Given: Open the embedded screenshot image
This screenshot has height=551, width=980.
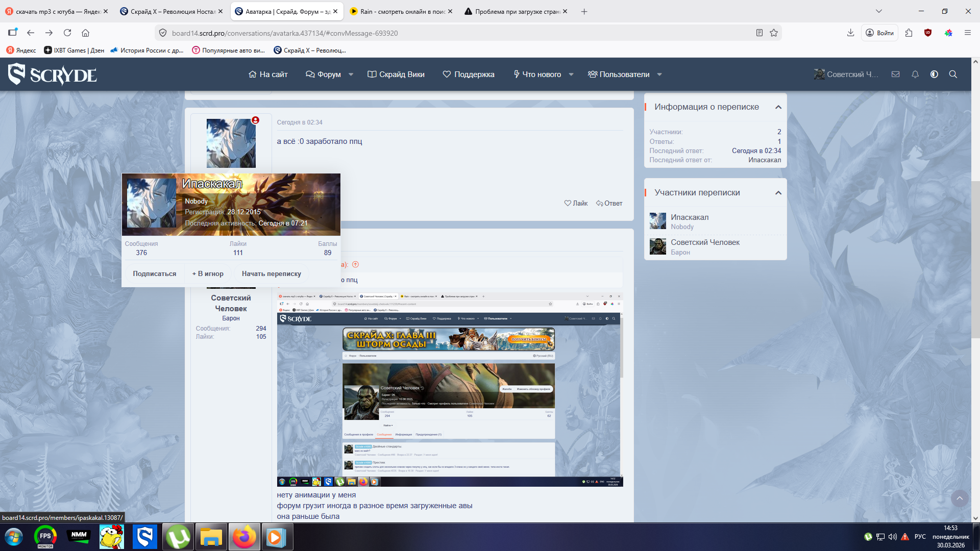Looking at the screenshot, I should tap(450, 390).
